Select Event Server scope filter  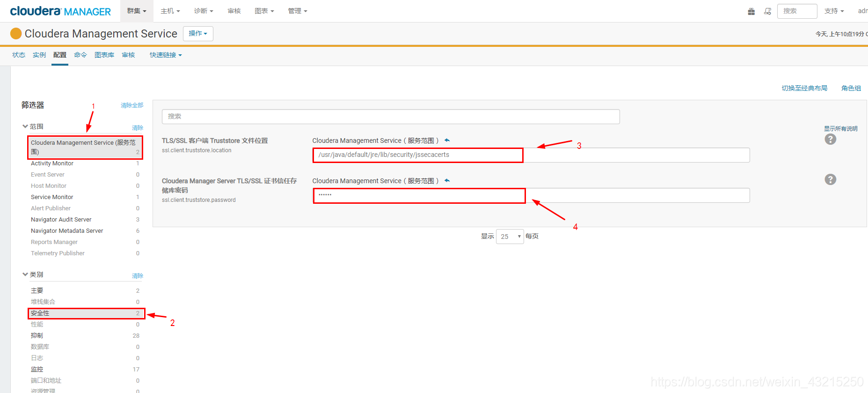click(x=85, y=175)
